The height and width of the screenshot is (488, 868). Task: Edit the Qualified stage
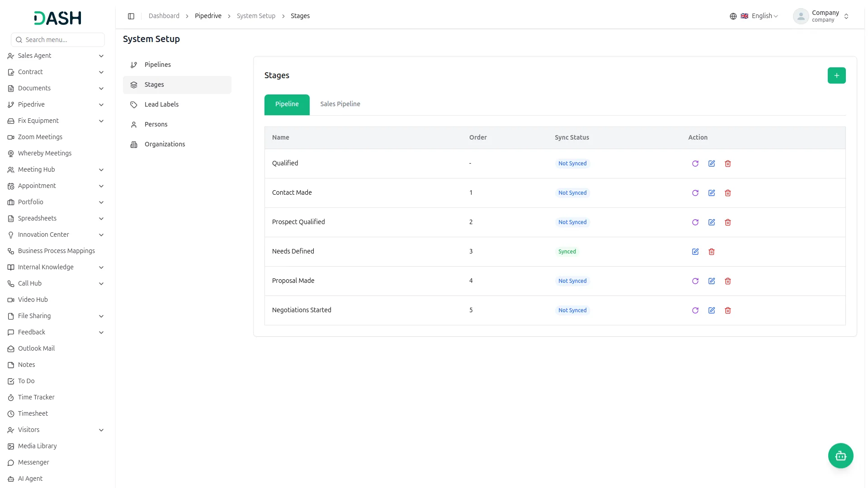(712, 164)
